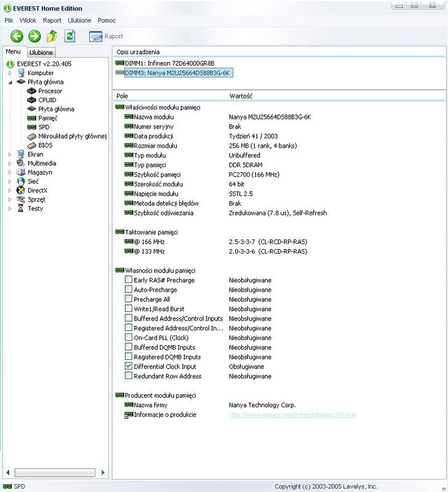Click the Refresh toolbar icon
The image size is (448, 492).
[70, 36]
